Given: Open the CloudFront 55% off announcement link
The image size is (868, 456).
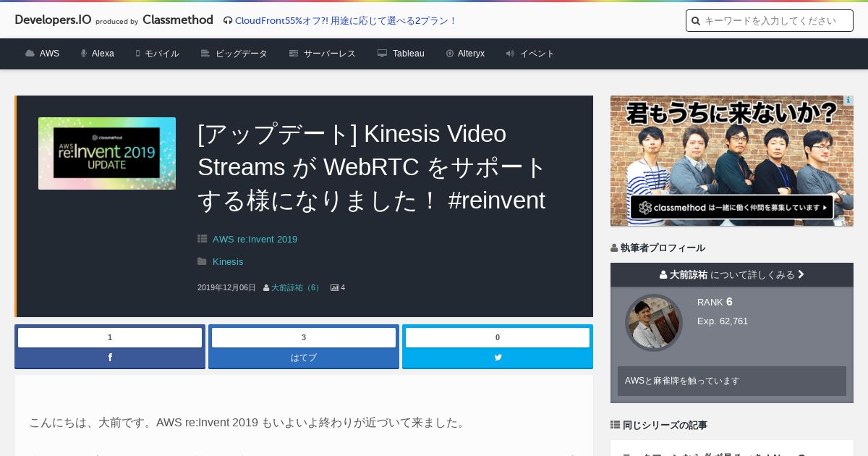Looking at the screenshot, I should click(346, 21).
